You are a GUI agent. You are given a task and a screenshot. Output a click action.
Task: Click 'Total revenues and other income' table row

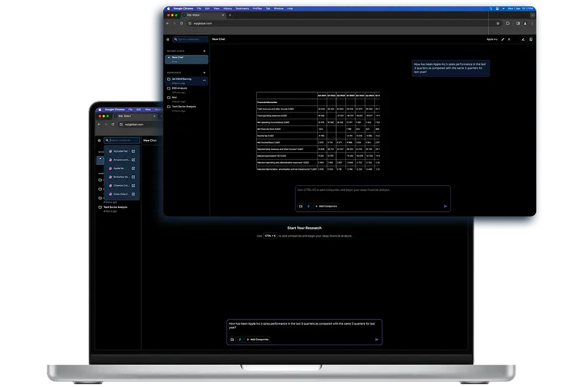click(318, 109)
